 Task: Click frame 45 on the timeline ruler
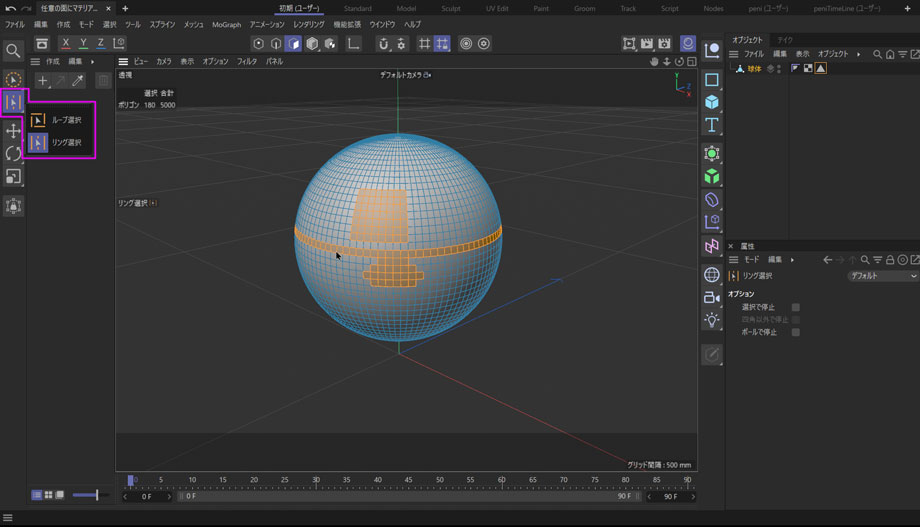click(409, 480)
